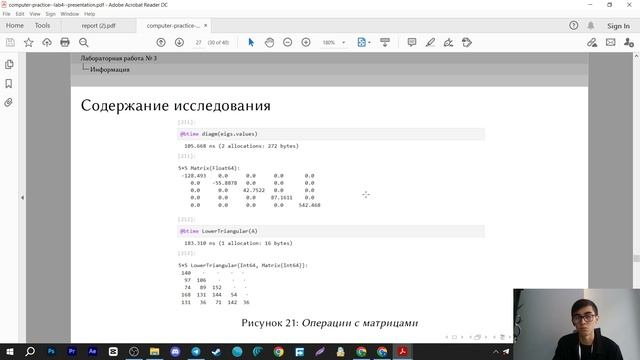640x360 pixels.
Task: Open the Windows Start menu
Action: [x=9, y=351]
